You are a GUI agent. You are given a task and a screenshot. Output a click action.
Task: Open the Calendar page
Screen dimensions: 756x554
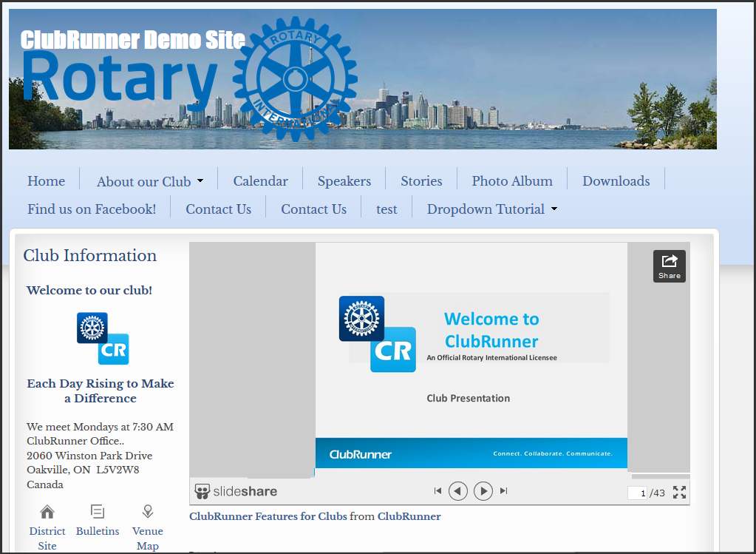tap(260, 181)
